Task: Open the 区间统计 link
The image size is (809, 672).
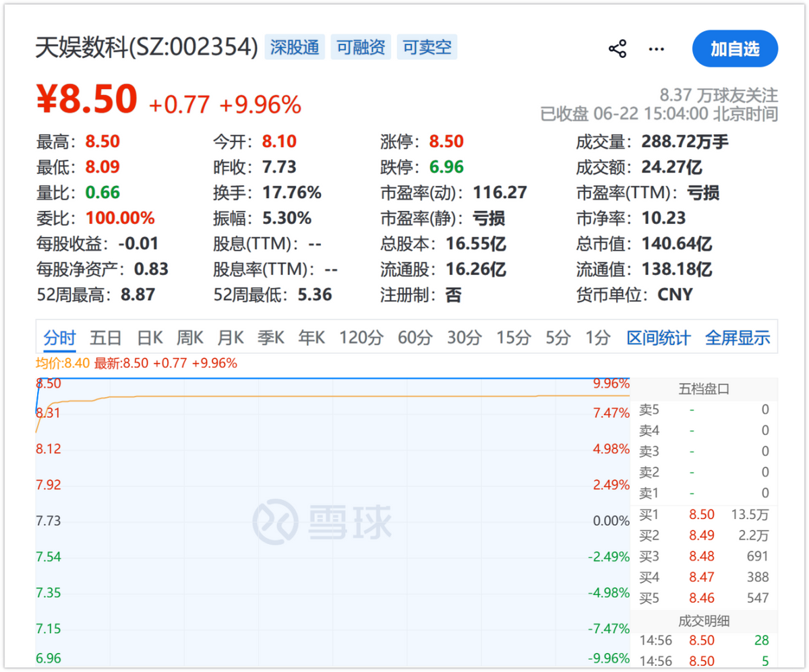Action: coord(659,338)
